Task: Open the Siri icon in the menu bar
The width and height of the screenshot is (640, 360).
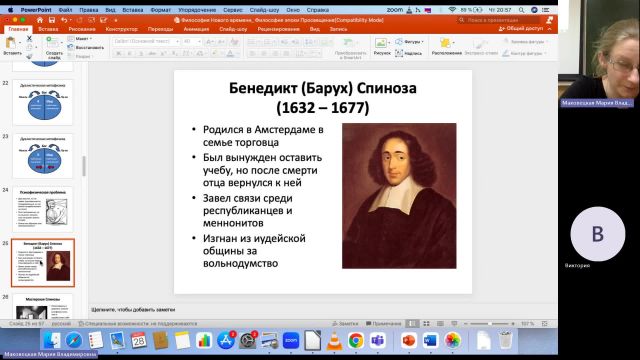Action: pyautogui.click(x=534, y=10)
